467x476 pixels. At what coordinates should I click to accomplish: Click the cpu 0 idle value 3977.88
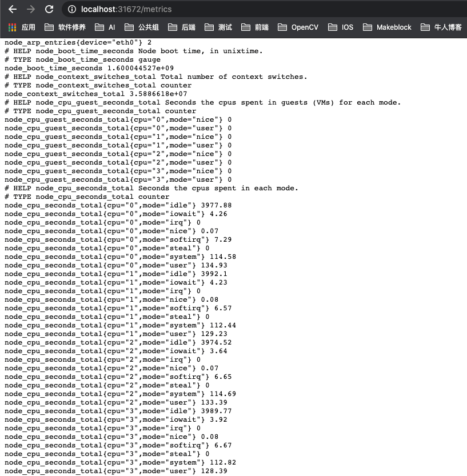tap(216, 205)
